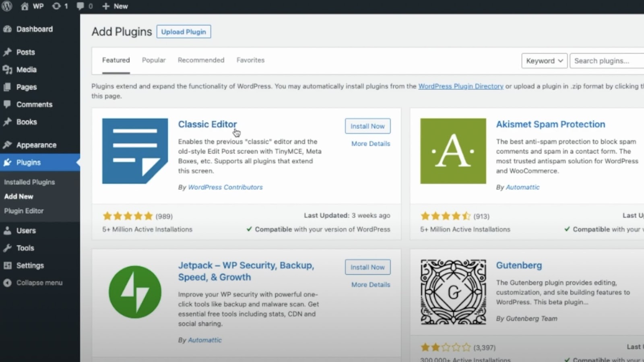Click Gutenberg's star rating
644x362 pixels.
(x=446, y=347)
